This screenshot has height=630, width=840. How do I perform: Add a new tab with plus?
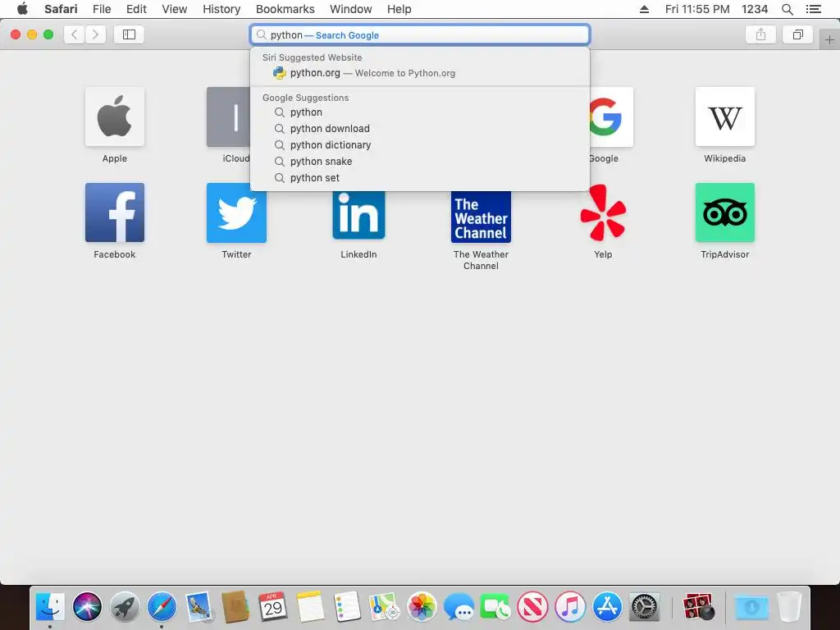829,40
